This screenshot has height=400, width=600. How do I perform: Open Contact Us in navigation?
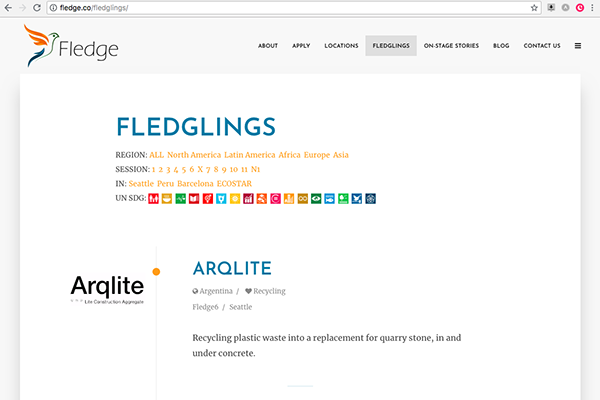click(x=542, y=46)
